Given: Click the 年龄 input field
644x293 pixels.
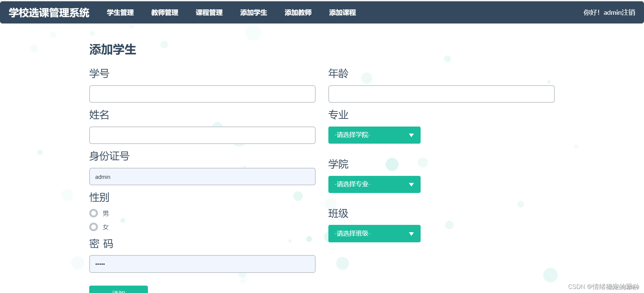Looking at the screenshot, I should click(x=441, y=94).
